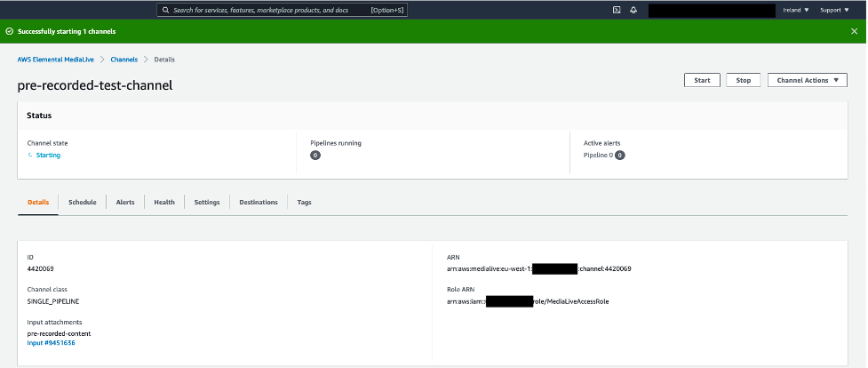Click the Start channel button
The image size is (868, 368).
pyautogui.click(x=702, y=80)
